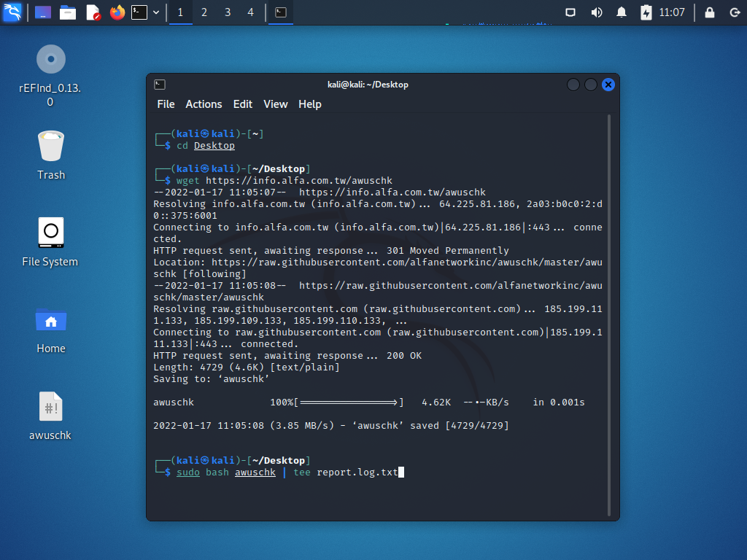Viewport: 747px width, 560px height.
Task: Click the terminal title bar window icon
Action: (x=160, y=85)
